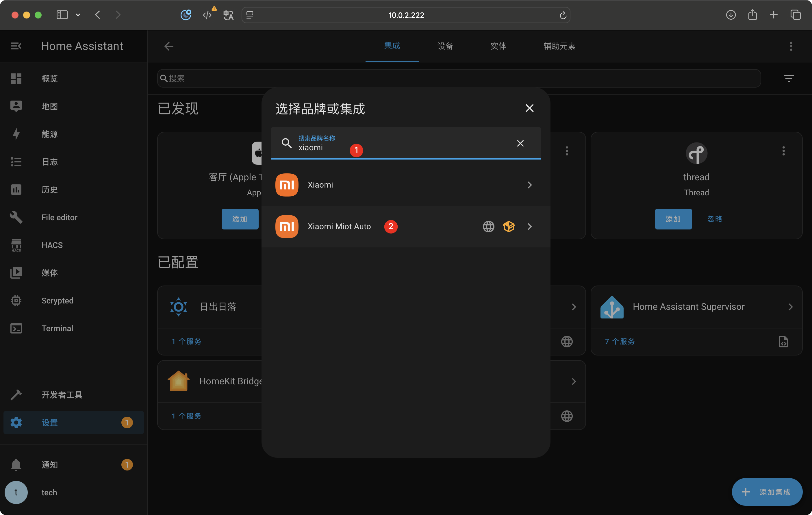The image size is (812, 515).
Task: Switch to the 实体 tab
Action: [498, 46]
